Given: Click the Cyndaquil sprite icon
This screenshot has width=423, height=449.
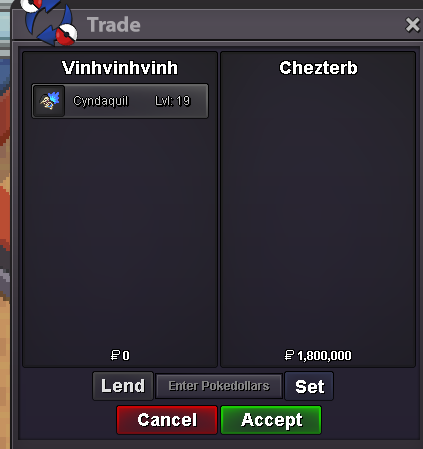Looking at the screenshot, I should (x=49, y=101).
